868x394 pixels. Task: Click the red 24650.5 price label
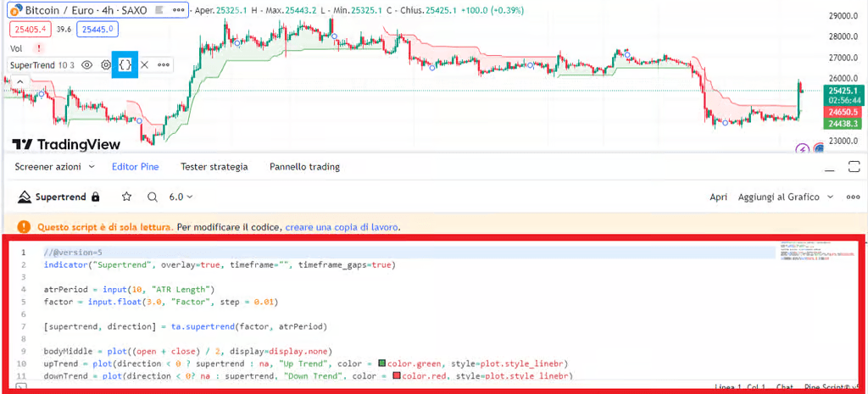click(x=843, y=112)
